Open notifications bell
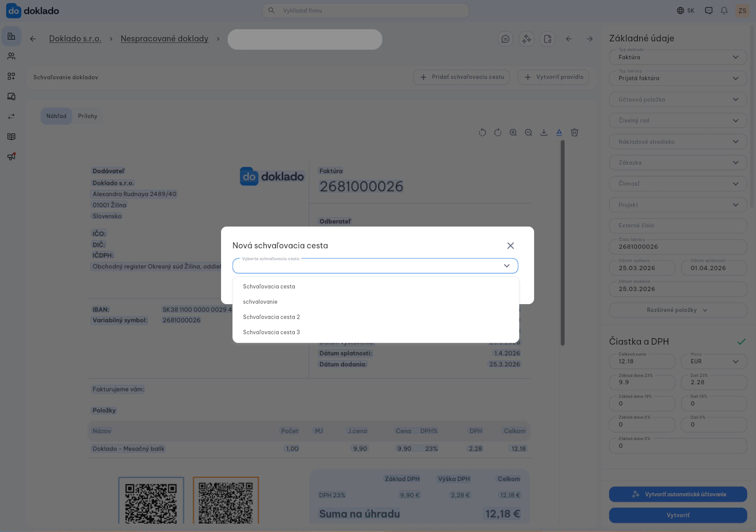The height and width of the screenshot is (532, 756). (x=724, y=11)
